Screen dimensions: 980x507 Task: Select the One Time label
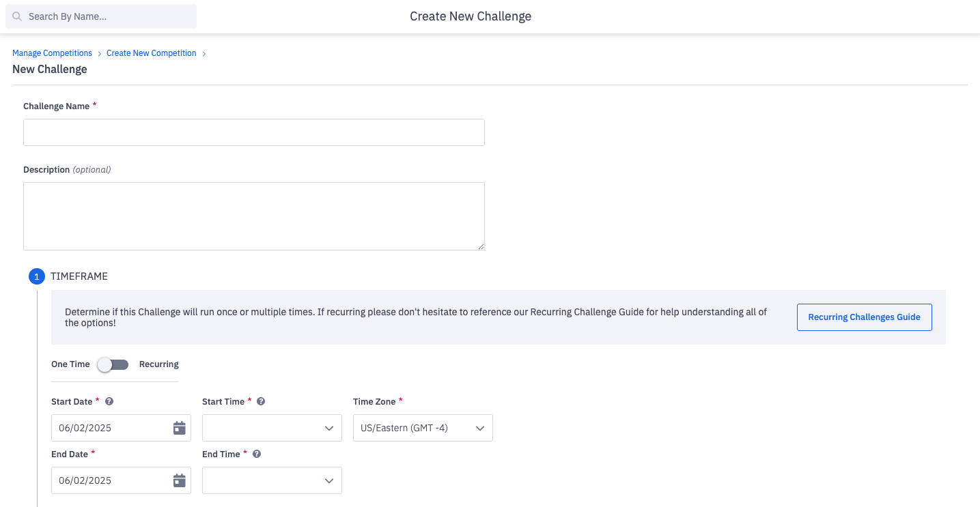coord(70,364)
